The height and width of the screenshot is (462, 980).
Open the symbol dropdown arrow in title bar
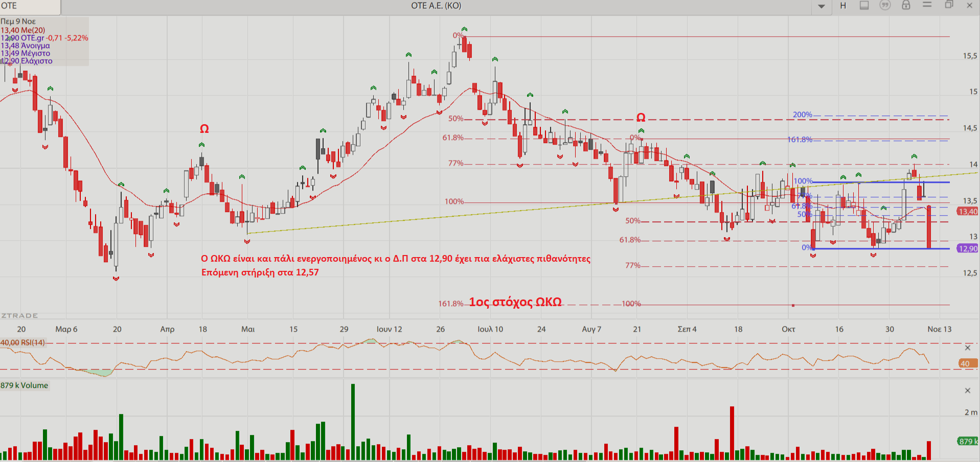(x=822, y=6)
